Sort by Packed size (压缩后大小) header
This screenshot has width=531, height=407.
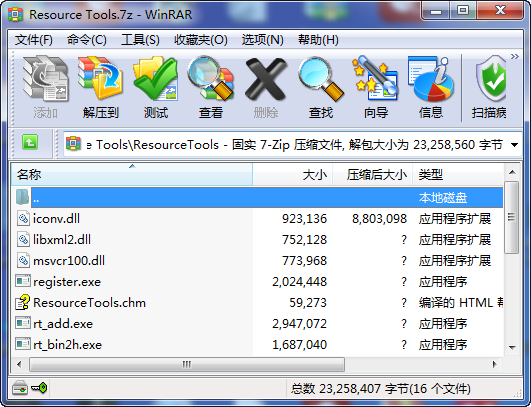click(373, 175)
